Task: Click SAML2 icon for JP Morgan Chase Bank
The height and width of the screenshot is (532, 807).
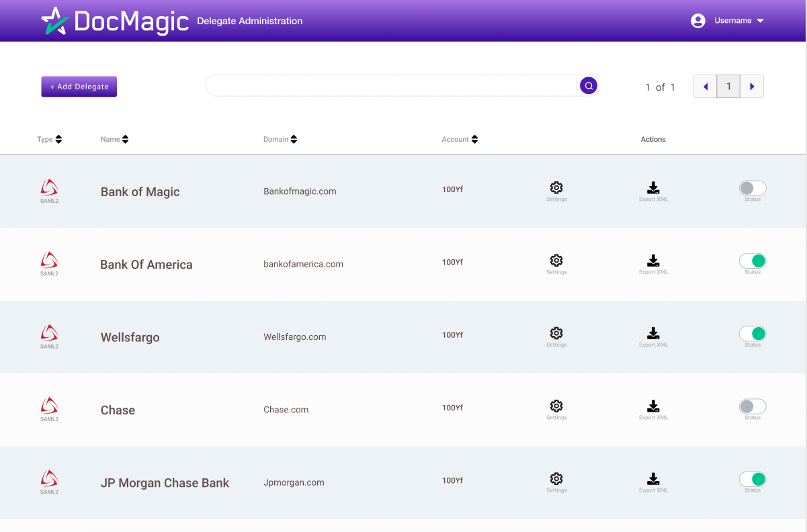Action: click(49, 478)
